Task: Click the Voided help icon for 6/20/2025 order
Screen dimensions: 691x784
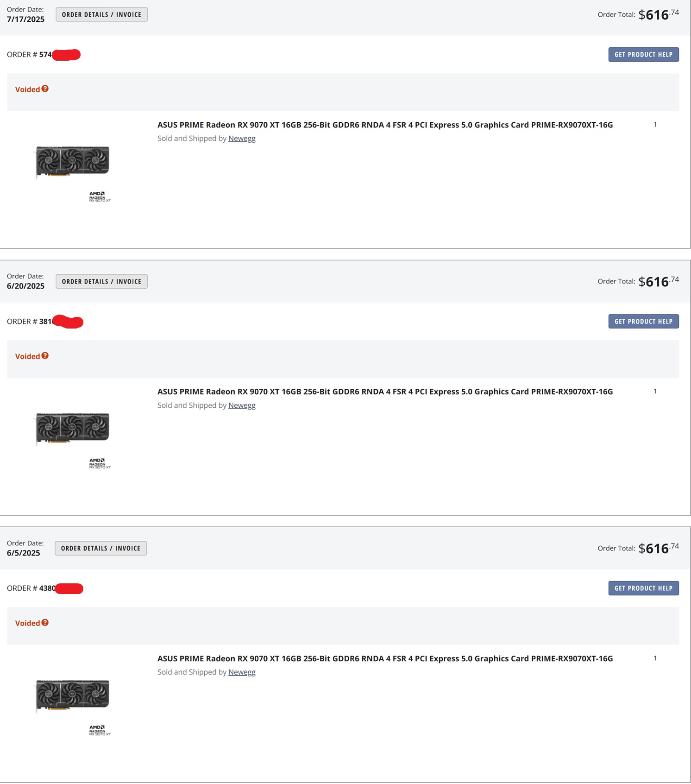Action: pos(45,356)
